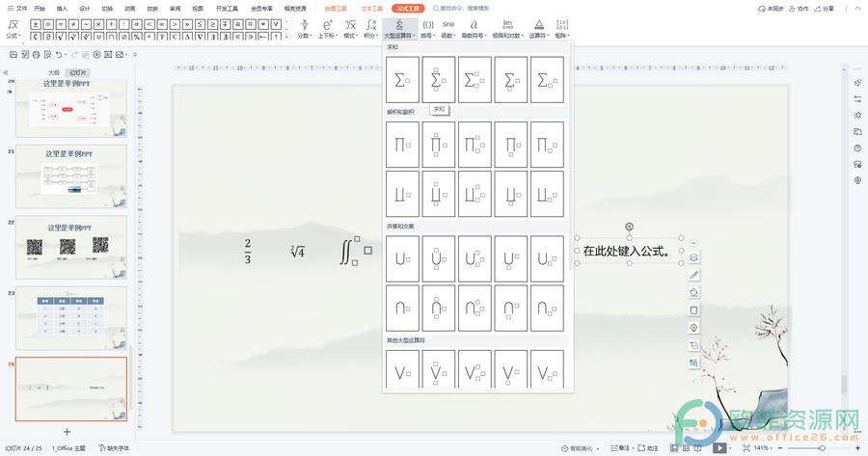868x456 pixels.
Task: Click the undo arrow icon
Action: 59,54
